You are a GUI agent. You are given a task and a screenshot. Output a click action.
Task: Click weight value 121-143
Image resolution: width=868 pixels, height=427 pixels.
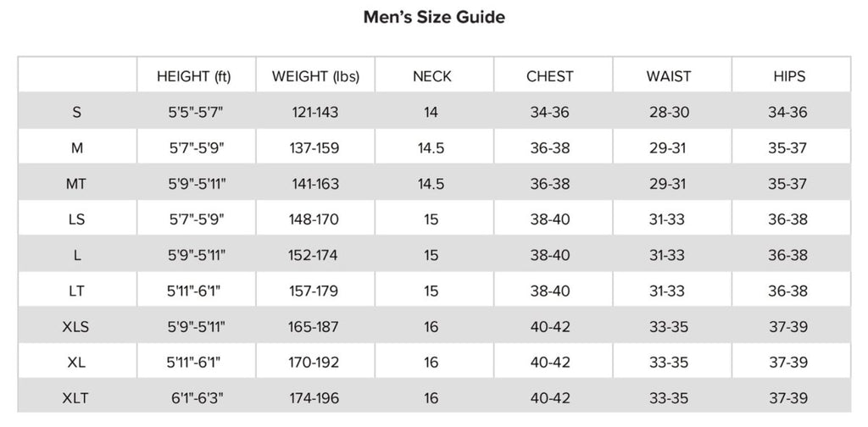point(315,113)
